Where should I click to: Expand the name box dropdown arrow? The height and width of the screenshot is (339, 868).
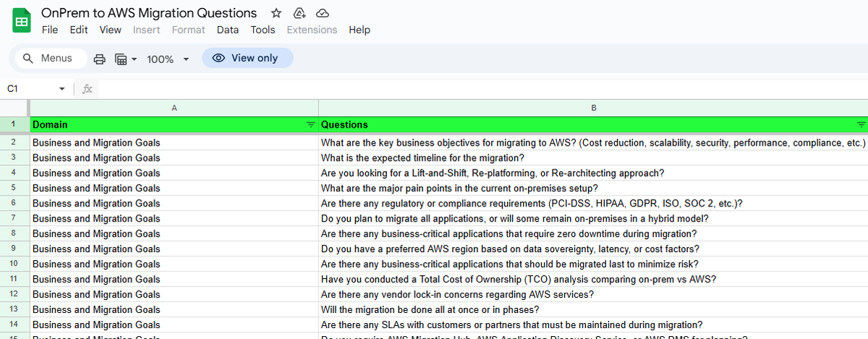tap(61, 89)
